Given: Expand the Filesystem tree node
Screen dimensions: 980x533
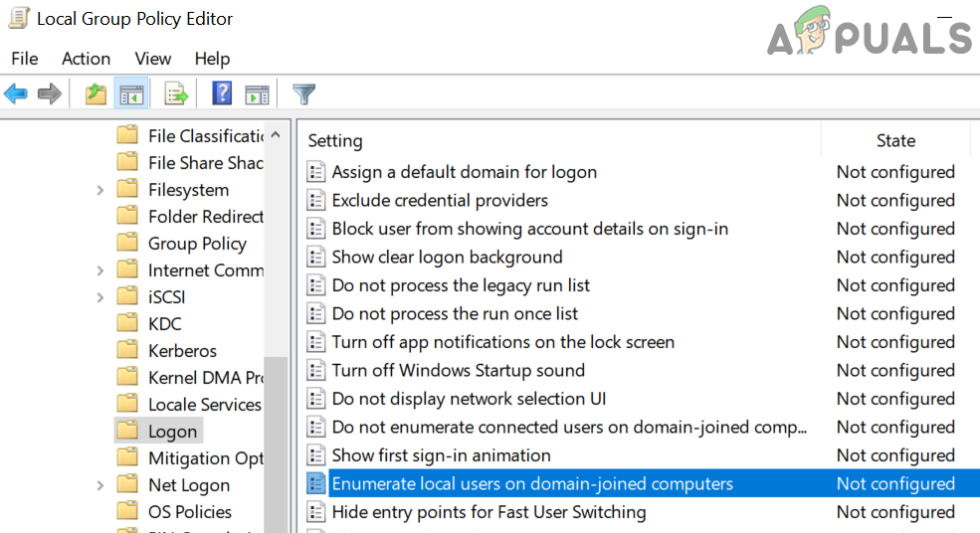Looking at the screenshot, I should 100,190.
